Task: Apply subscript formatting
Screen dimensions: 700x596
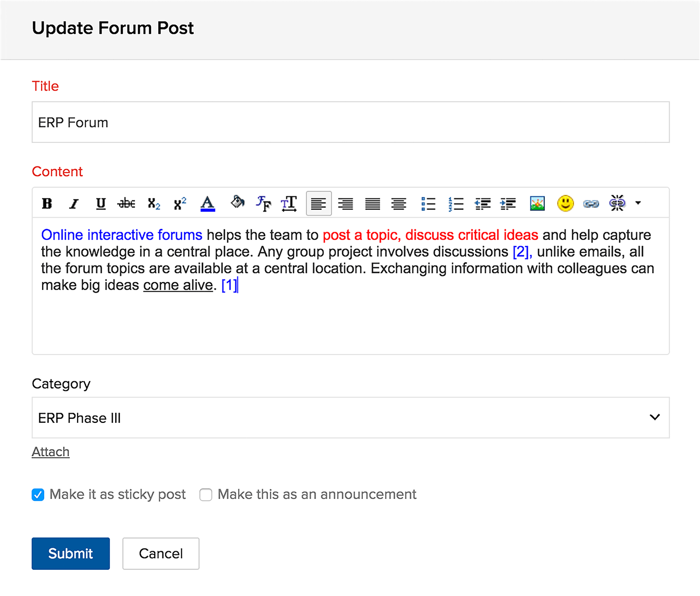Action: coord(154,203)
